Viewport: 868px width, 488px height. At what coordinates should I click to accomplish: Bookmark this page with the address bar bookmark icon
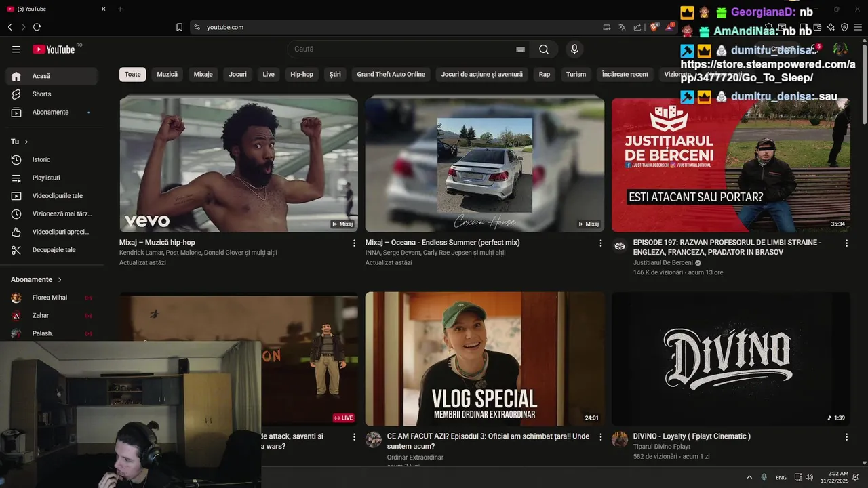click(179, 27)
